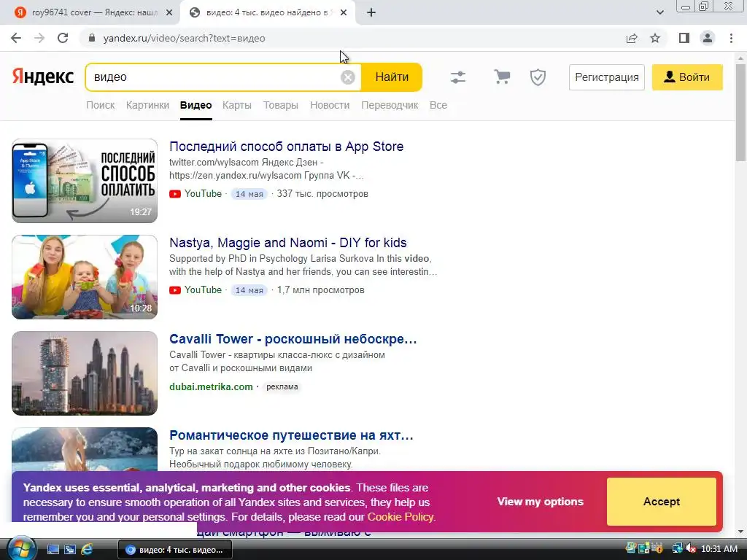Image resolution: width=747 pixels, height=560 pixels.
Task: Open the Переводчик tab
Action: [x=390, y=105]
